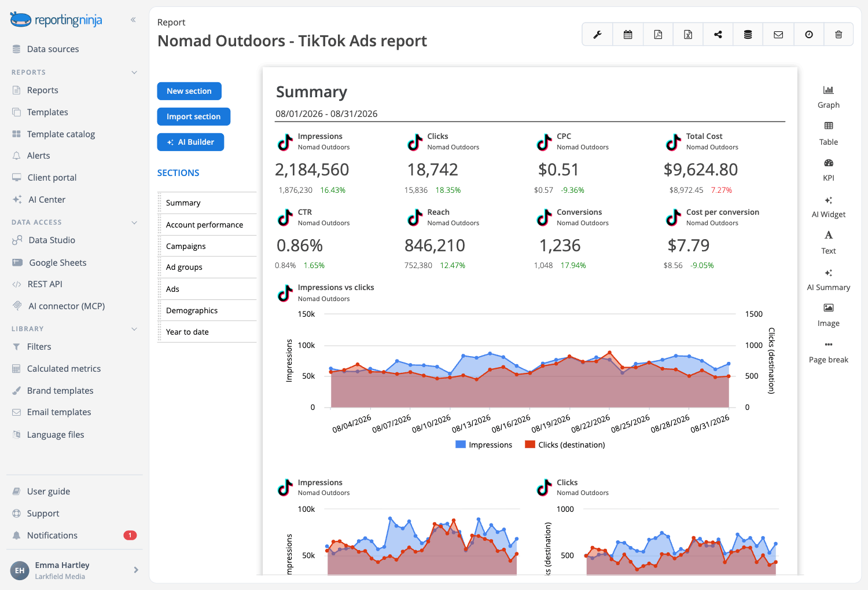
Task: Select the Year to date section
Action: (207, 332)
